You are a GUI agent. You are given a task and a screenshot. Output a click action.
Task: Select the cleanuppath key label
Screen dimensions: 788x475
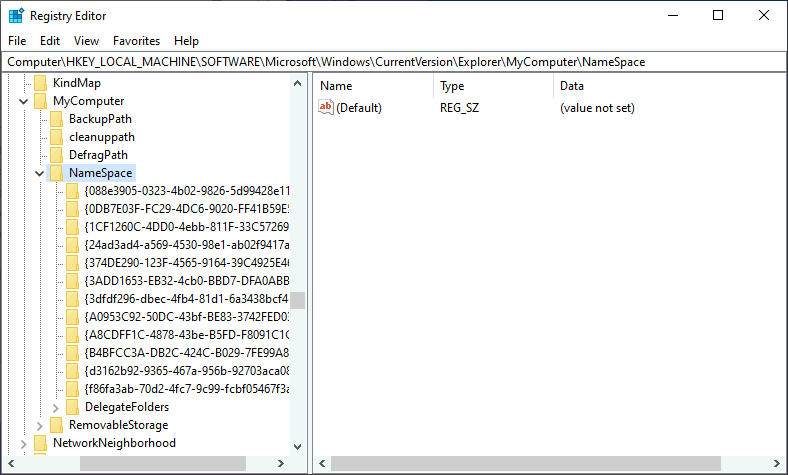coord(102,137)
